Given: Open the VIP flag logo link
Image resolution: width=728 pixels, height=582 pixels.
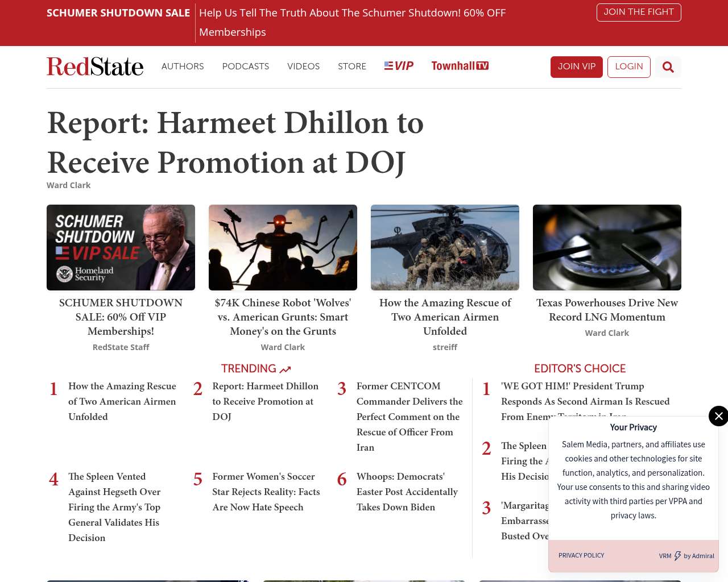Looking at the screenshot, I should point(399,66).
